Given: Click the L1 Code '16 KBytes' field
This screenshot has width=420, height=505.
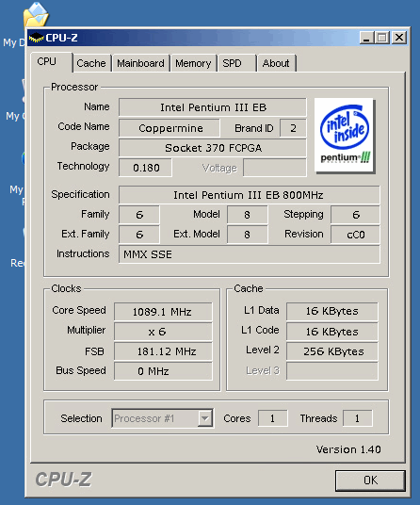Looking at the screenshot, I should [332, 332].
